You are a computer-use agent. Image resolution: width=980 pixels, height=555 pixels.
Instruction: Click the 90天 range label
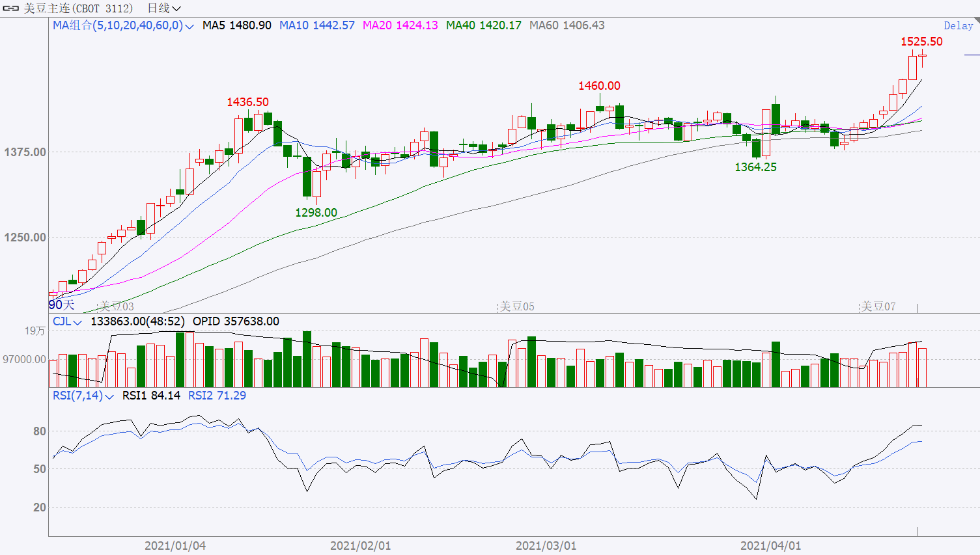[62, 305]
